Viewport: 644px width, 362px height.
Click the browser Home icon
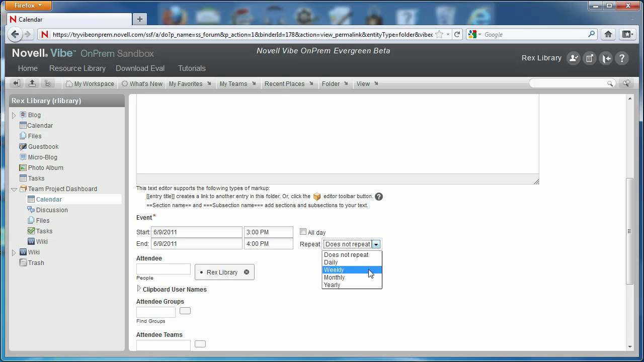(608, 34)
